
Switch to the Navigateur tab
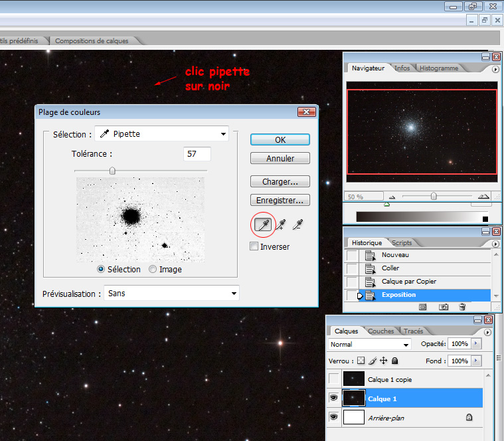[368, 68]
